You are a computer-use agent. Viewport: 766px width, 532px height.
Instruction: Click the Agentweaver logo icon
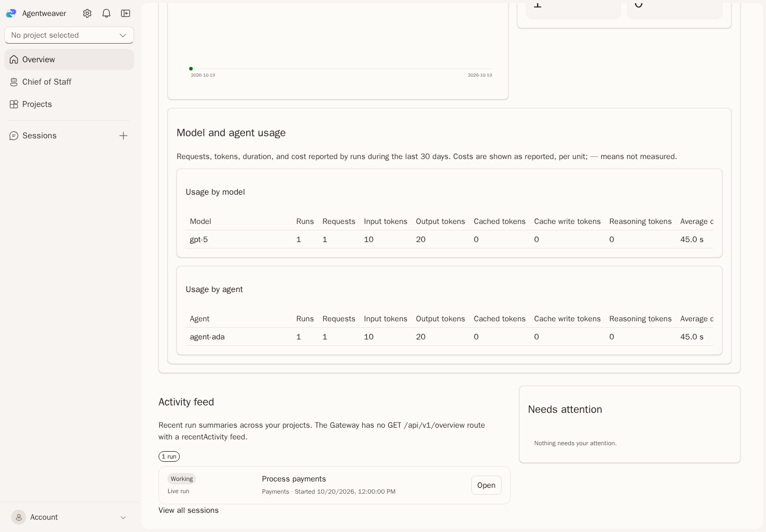11,13
